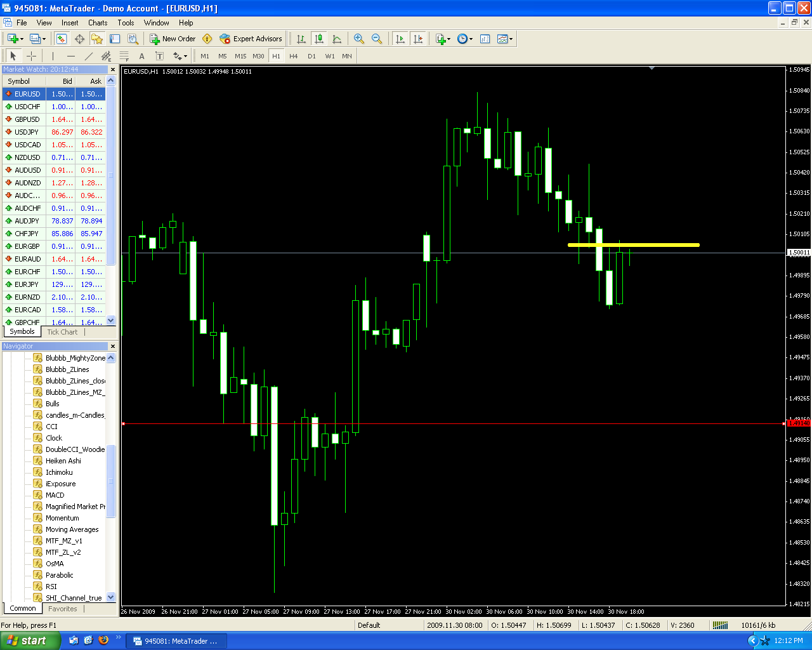The height and width of the screenshot is (650, 812).
Task: Open the Strategy Tester icon
Action: pos(133,39)
